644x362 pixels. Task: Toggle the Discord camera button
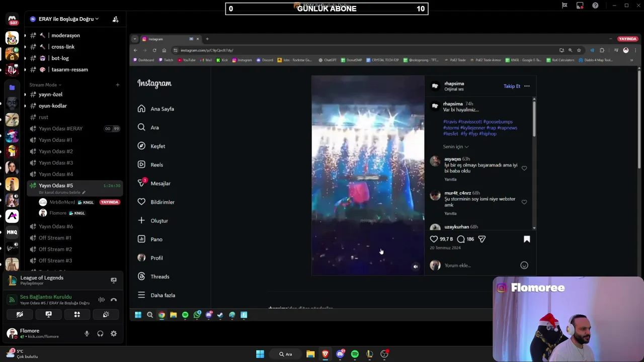(20, 314)
